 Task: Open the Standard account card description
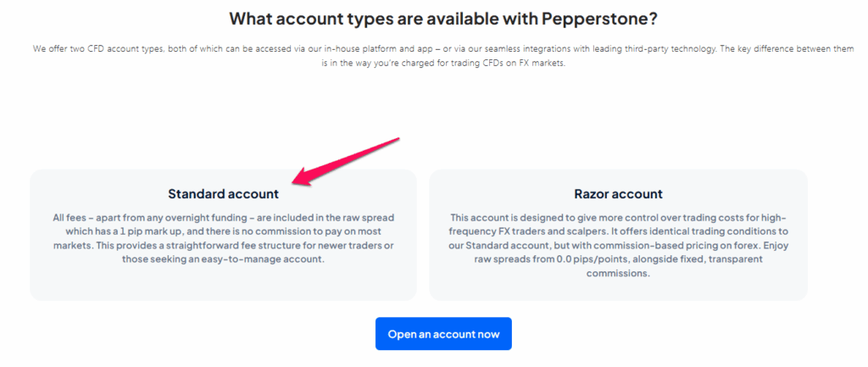pos(223,238)
